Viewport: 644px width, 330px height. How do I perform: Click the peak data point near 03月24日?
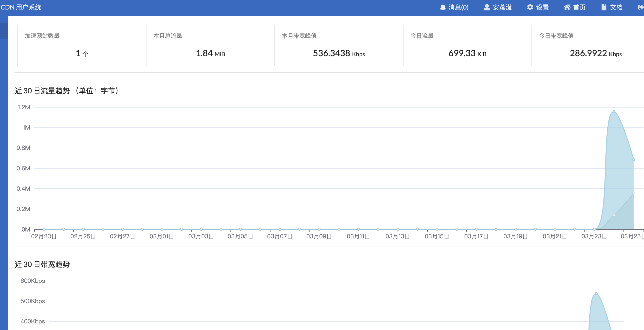point(614,112)
